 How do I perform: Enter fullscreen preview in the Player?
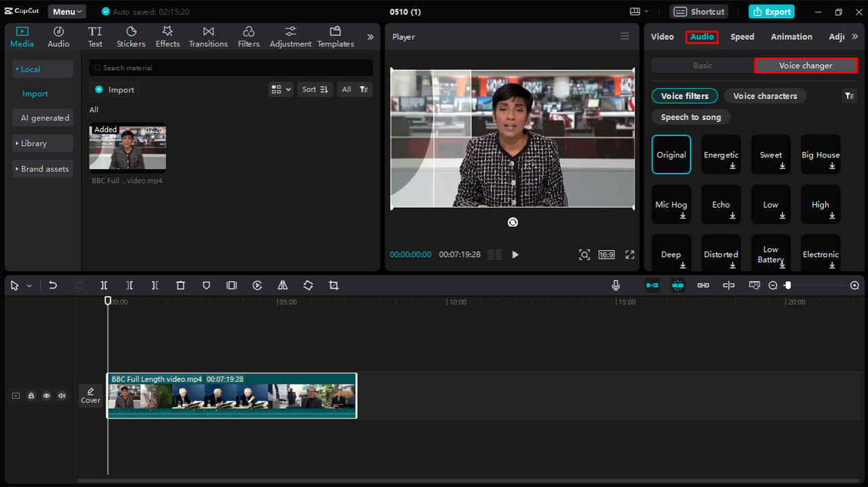coord(629,255)
